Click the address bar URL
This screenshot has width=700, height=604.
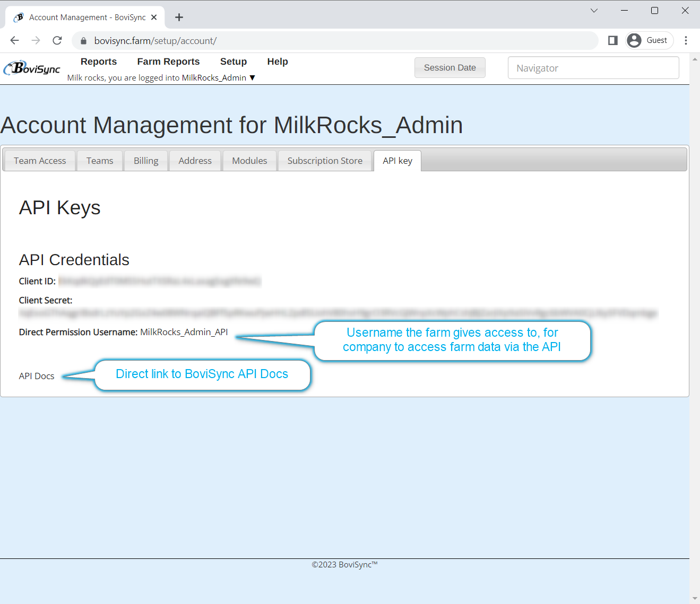155,41
